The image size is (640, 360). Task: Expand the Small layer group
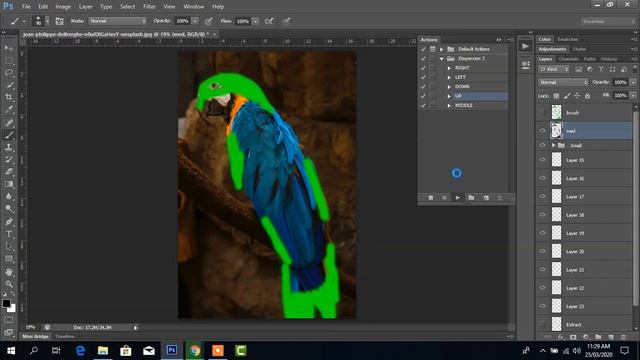coord(554,145)
